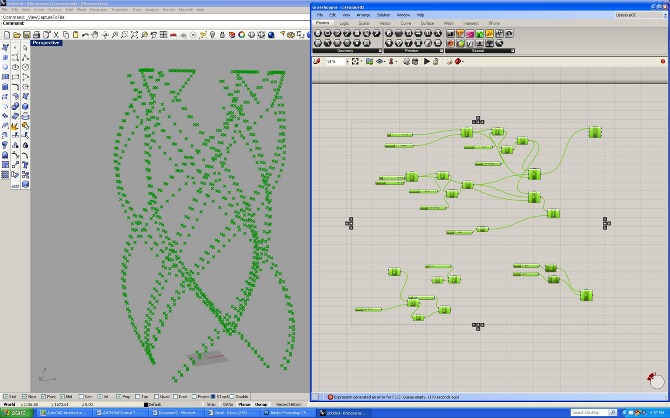Click the black Default layer color swatch

146,405
